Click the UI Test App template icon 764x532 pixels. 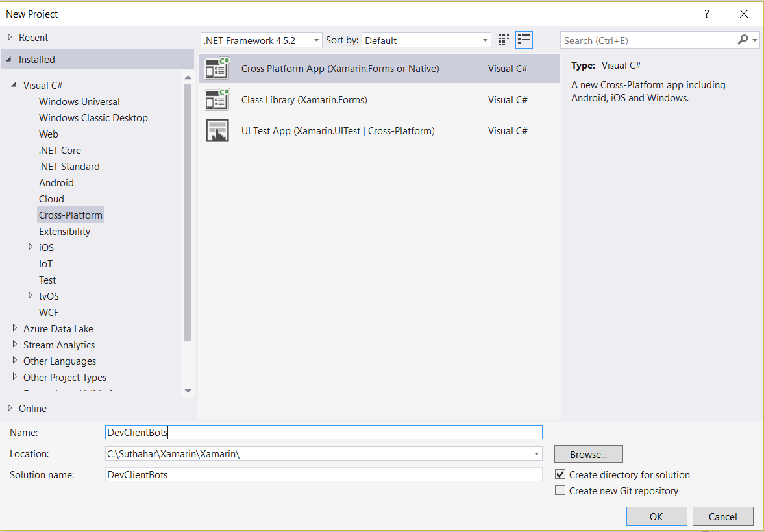point(217,130)
